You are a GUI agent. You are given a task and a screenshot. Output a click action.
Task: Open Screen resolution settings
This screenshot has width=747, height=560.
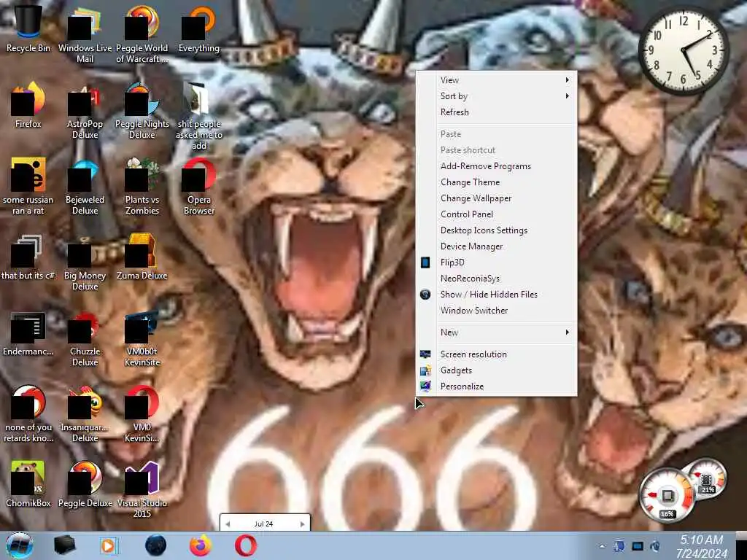[496, 354]
